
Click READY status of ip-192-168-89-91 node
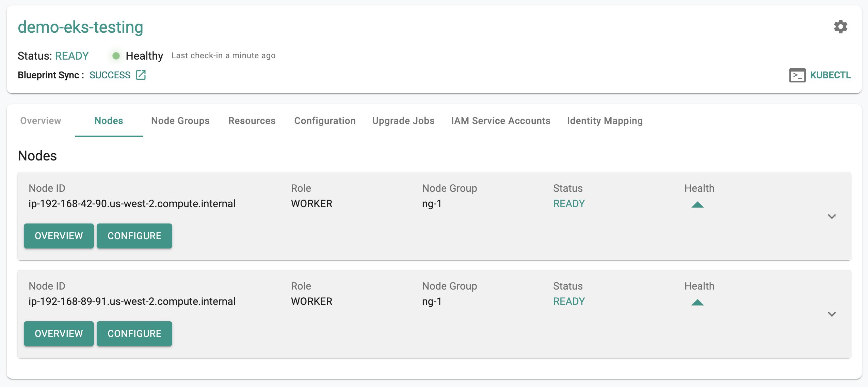point(569,301)
